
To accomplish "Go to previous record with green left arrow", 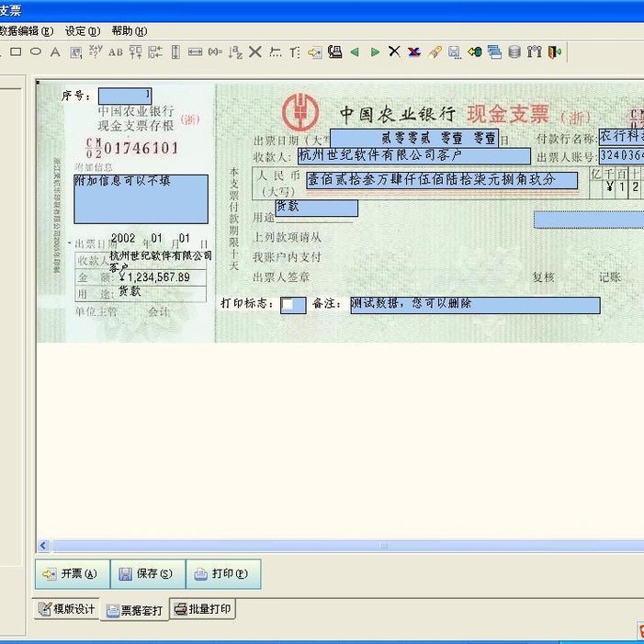I will click(x=355, y=51).
